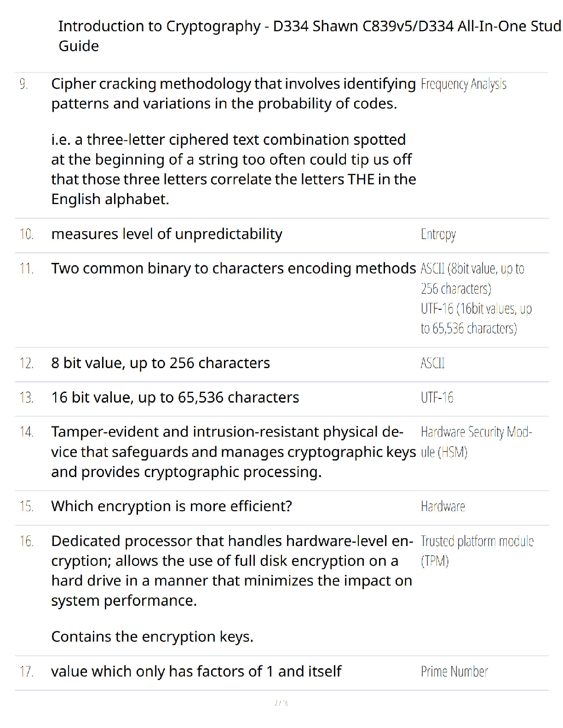Viewport: 563px width, 728px height.
Task: Click the 'Trusted platform module (TPM)' answer
Action: click(x=477, y=551)
